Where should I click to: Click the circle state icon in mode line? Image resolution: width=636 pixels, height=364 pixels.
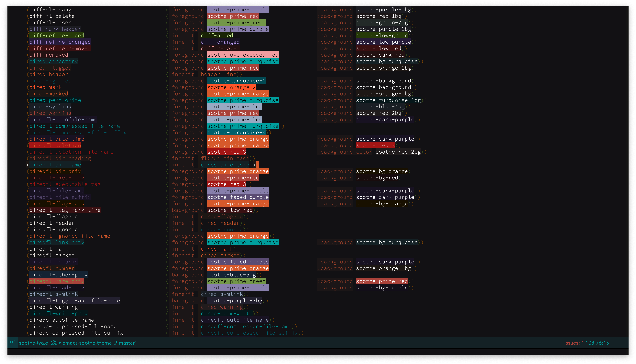12,342
